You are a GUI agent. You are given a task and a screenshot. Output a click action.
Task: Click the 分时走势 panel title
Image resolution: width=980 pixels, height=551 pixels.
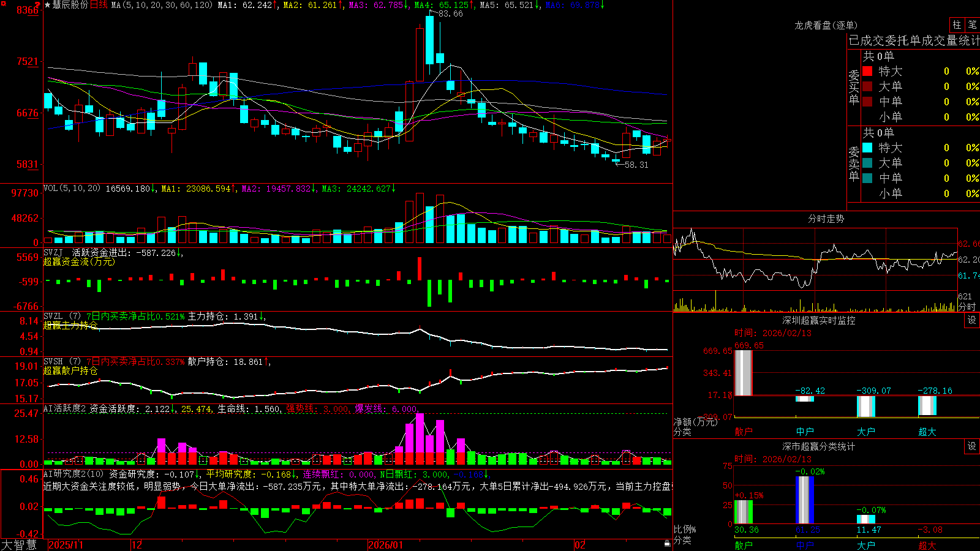point(826,219)
